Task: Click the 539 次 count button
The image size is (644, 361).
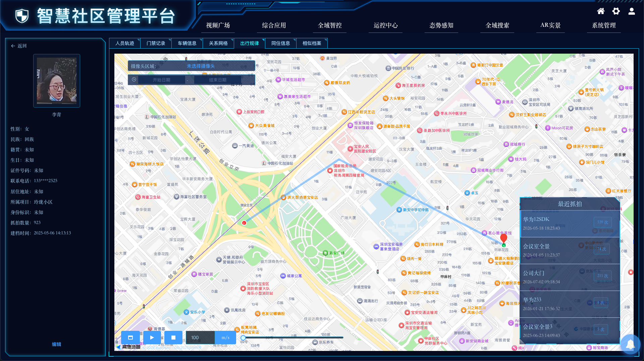Action: (603, 222)
